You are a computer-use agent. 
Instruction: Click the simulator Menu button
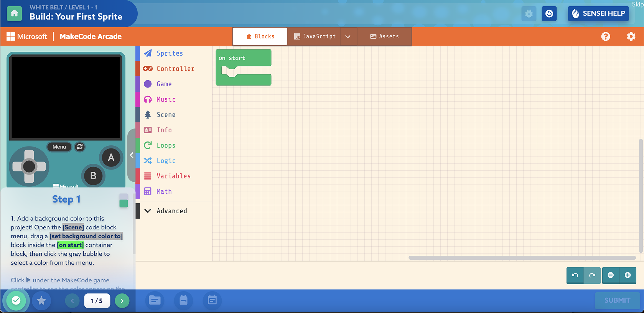click(x=59, y=147)
